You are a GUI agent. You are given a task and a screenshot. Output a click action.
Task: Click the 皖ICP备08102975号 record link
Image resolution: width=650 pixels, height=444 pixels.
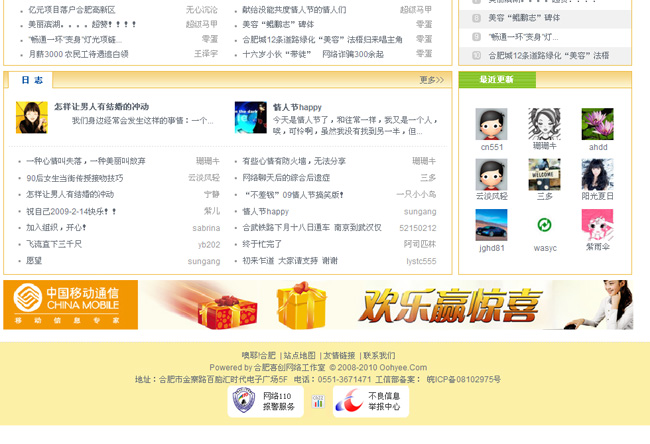(463, 379)
